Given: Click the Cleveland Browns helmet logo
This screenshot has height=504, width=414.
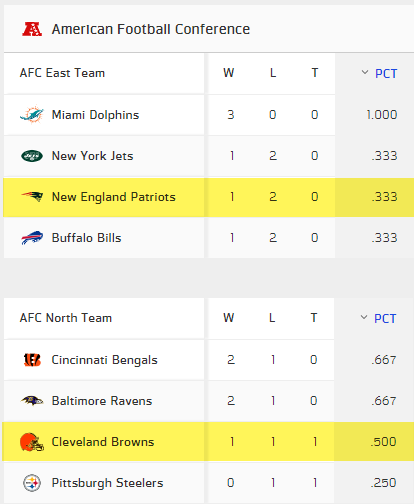Looking at the screenshot, I should 32,442.
